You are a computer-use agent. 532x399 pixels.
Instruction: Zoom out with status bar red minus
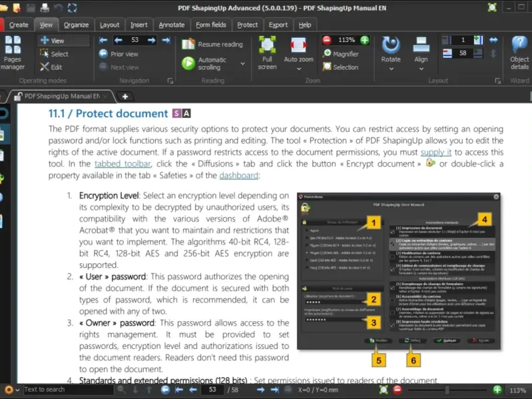pyautogui.click(x=398, y=390)
